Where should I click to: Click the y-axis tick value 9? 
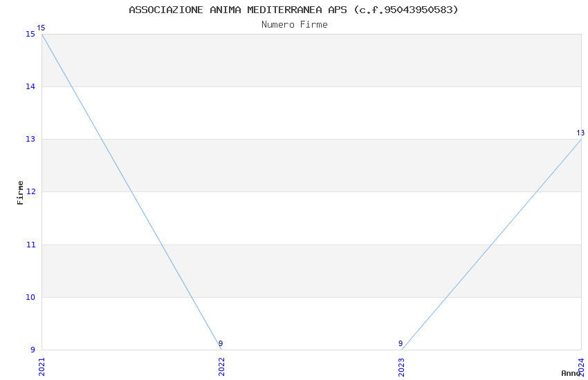33,350
